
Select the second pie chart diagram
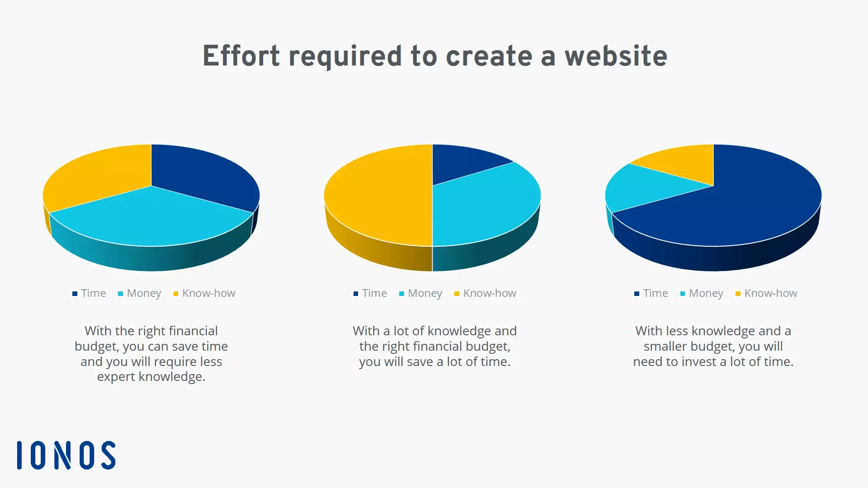tap(434, 209)
